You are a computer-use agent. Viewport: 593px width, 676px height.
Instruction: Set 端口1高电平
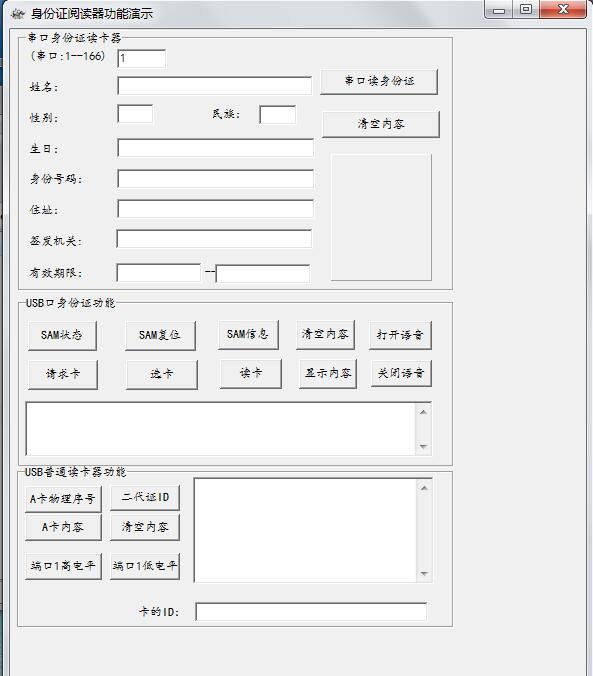pos(63,566)
